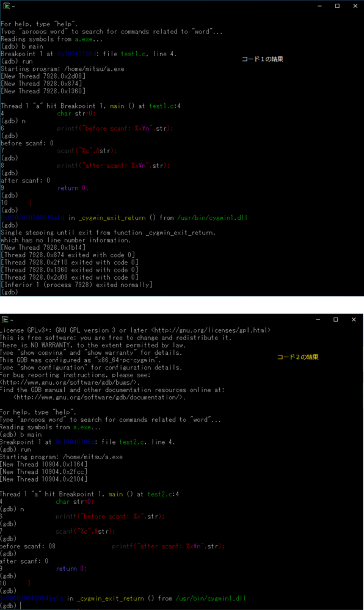The width and height of the screenshot is (364, 610).
Task: Click '[Thread 7928.0x874 exited with code 0]'
Action: point(68,255)
